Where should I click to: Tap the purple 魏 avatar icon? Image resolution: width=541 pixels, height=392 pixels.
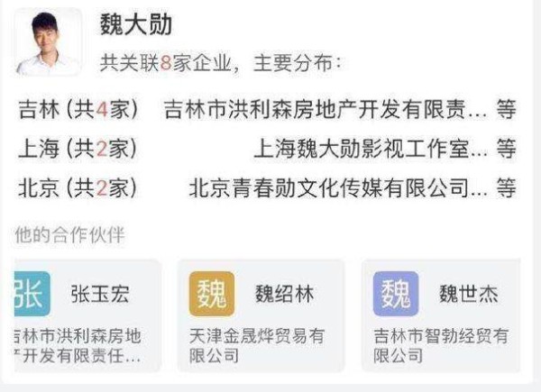396,294
